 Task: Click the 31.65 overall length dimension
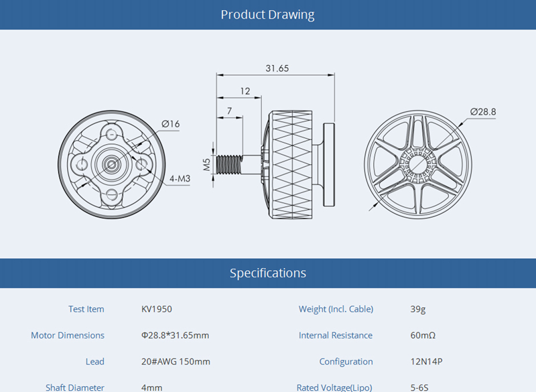[x=277, y=68]
